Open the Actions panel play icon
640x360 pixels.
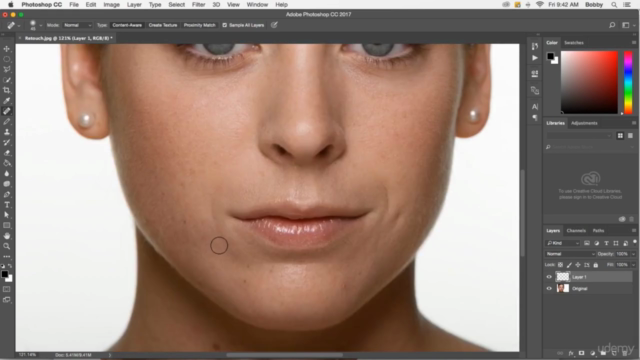point(535,58)
